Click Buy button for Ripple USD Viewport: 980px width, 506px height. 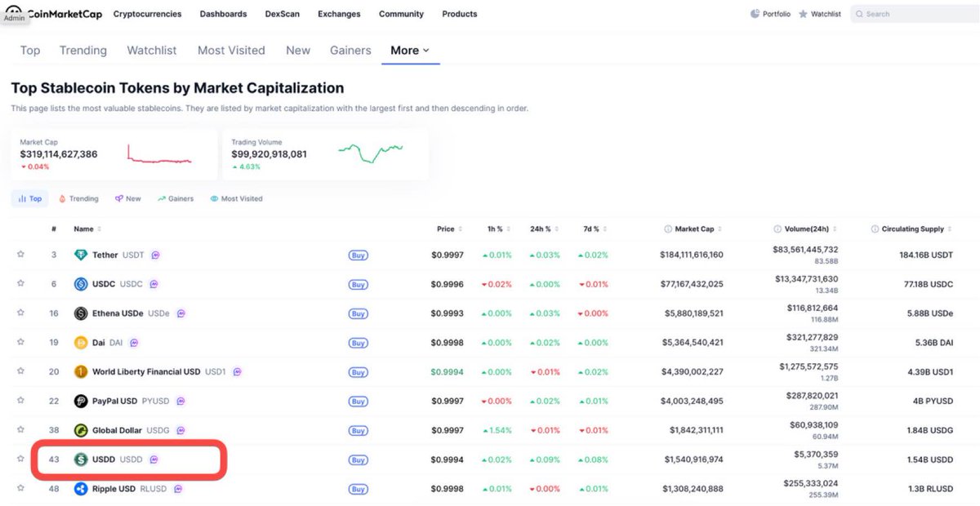pyautogui.click(x=358, y=489)
